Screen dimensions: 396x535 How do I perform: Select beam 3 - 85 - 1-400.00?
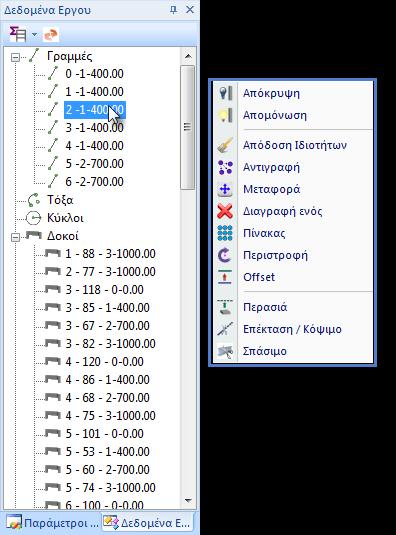pyautogui.click(x=107, y=308)
